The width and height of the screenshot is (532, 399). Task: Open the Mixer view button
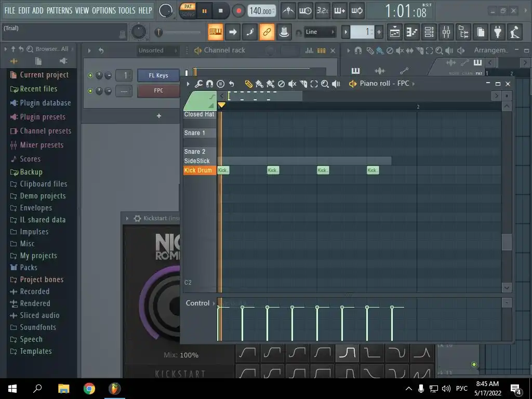coord(446,32)
